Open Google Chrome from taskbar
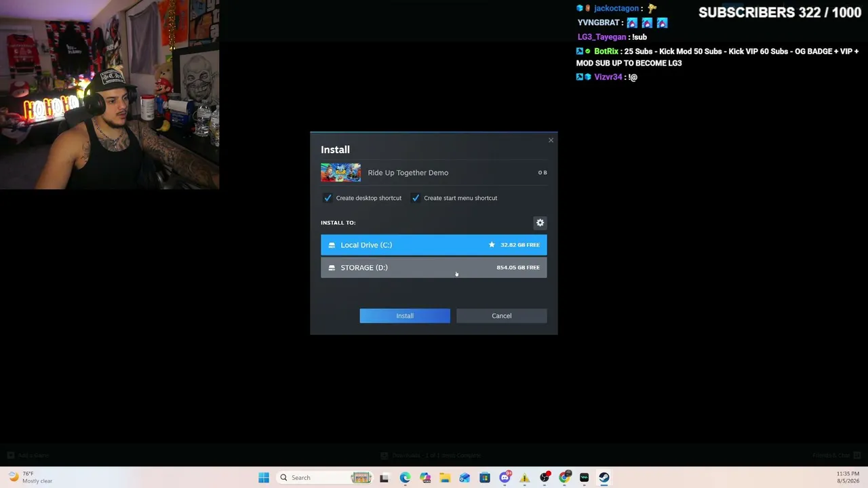This screenshot has height=488, width=868. coord(564,478)
